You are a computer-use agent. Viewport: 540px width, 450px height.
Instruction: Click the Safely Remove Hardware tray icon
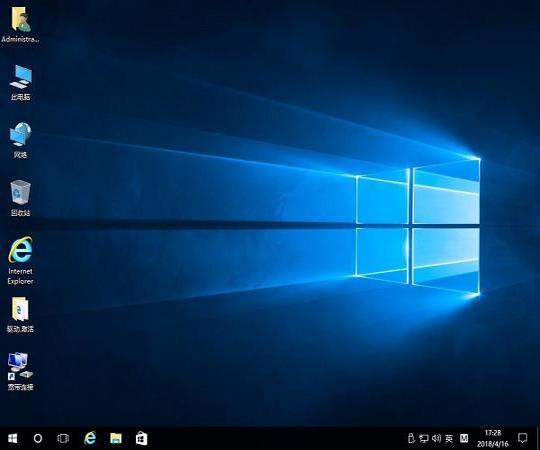pyautogui.click(x=411, y=438)
